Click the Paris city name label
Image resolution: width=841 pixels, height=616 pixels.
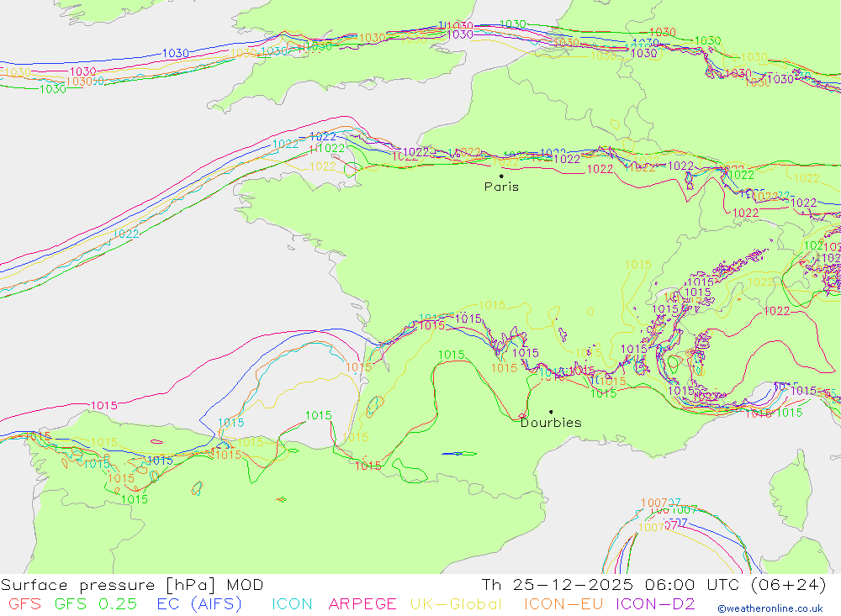point(501,187)
